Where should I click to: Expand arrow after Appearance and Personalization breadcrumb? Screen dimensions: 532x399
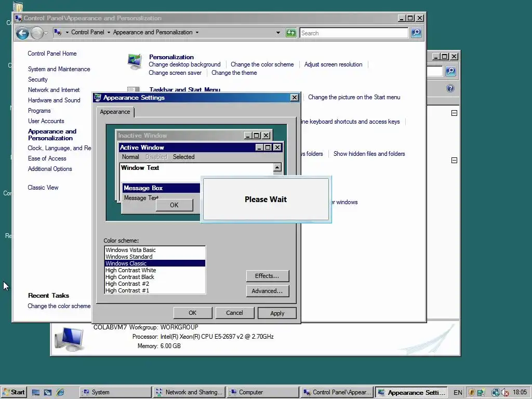tap(197, 33)
